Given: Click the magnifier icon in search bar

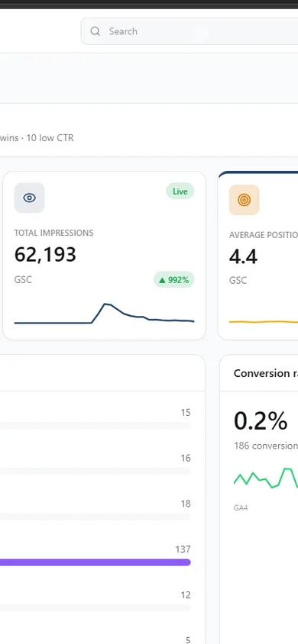Looking at the screenshot, I should [x=95, y=31].
